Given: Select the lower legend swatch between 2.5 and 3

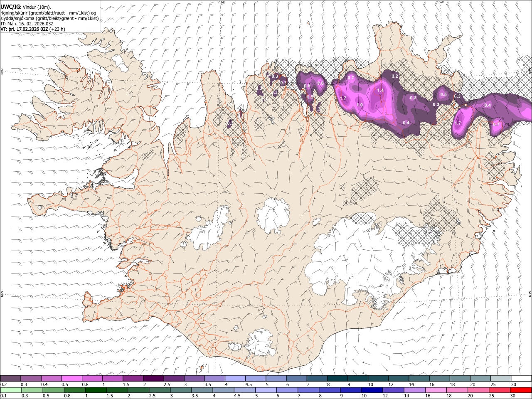Looking at the screenshot, I should click(160, 390).
